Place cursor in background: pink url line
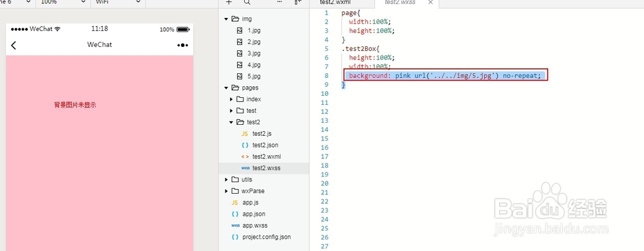The height and width of the screenshot is (251, 644). click(445, 76)
